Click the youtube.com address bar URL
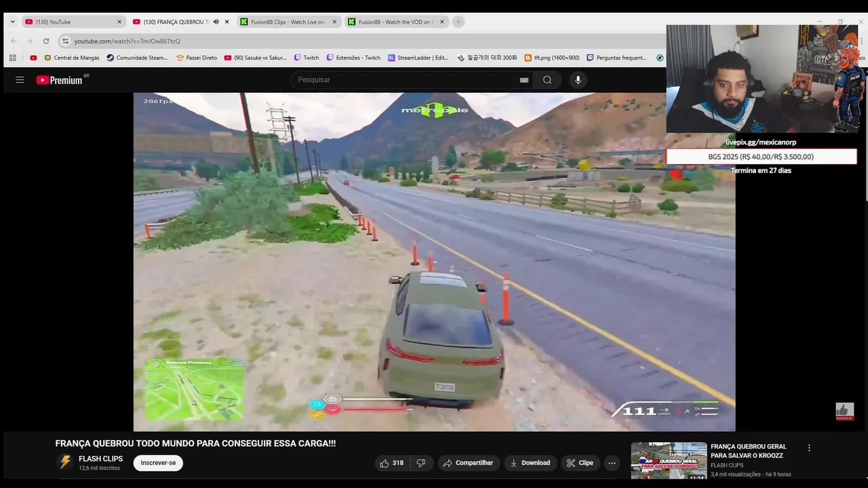868x488 pixels. (x=127, y=41)
